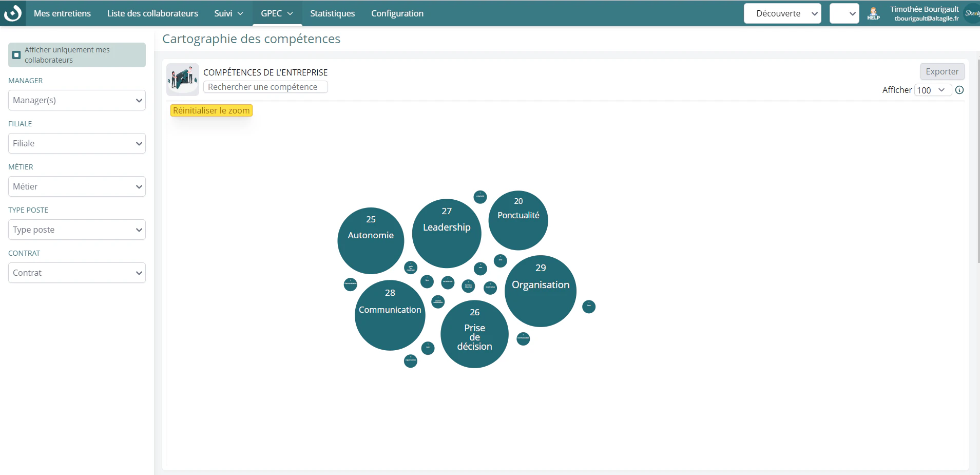Select the Leadership bubble
Screen dimensions: 980x475
tap(447, 233)
